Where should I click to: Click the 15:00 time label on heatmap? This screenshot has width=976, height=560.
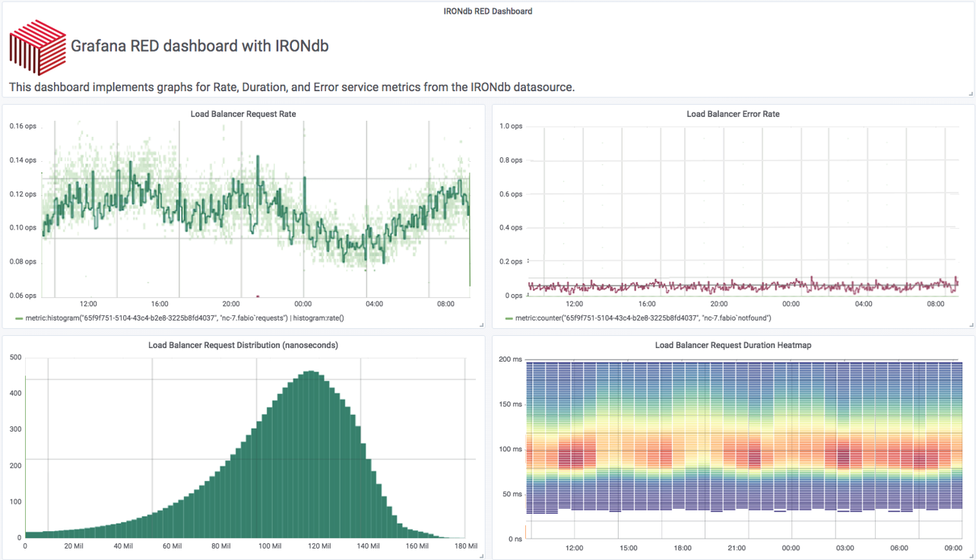pyautogui.click(x=628, y=548)
